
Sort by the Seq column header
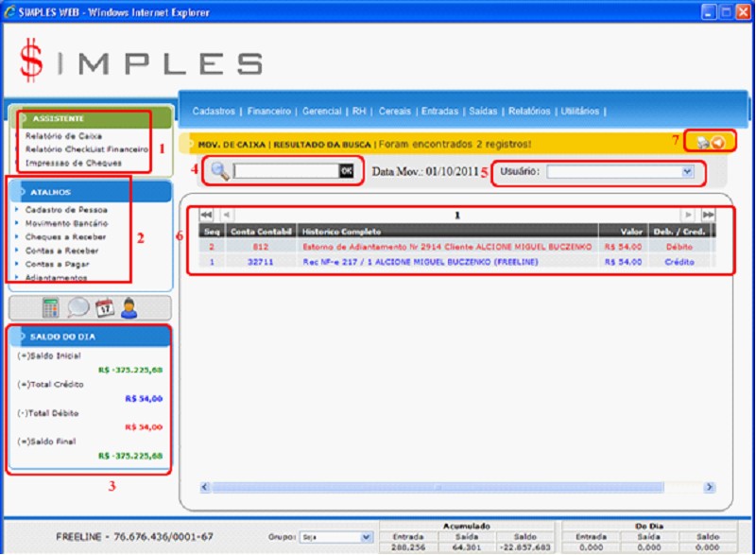tap(212, 232)
